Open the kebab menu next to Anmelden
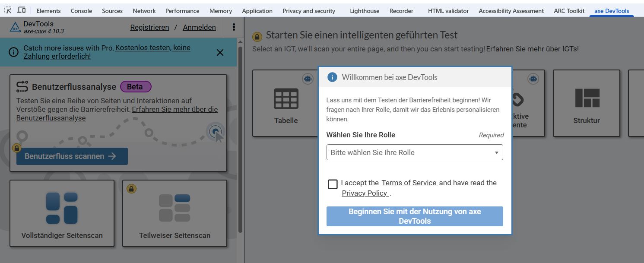Image resolution: width=644 pixels, height=263 pixels. (234, 27)
